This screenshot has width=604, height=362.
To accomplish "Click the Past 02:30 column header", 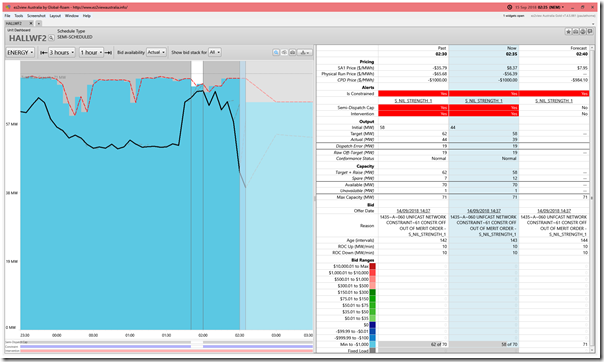I will pyautogui.click(x=413, y=51).
